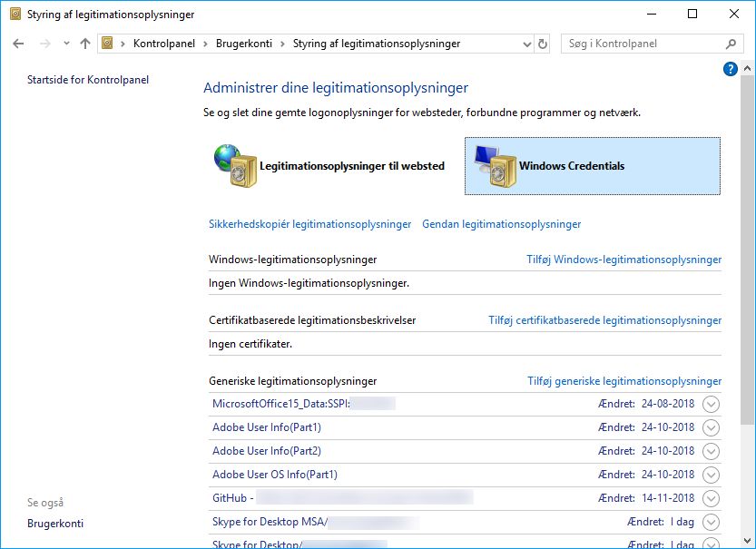
Task: Click Gendan legitimationsoplysninger link
Action: coord(501,224)
